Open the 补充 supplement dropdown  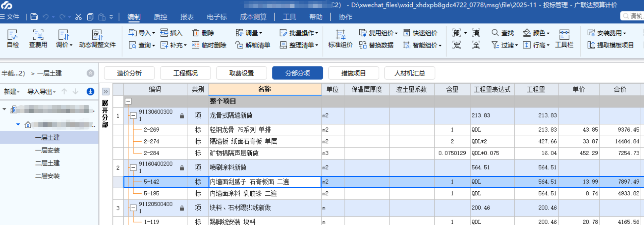[x=173, y=45]
